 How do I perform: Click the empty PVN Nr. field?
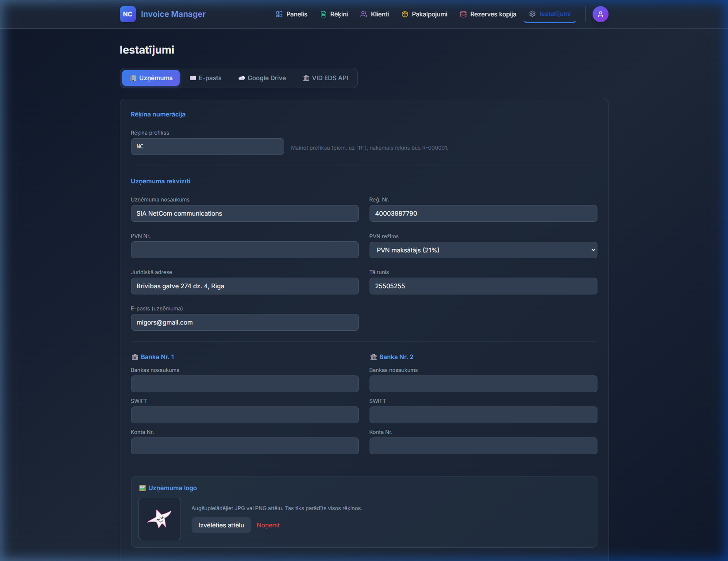coord(244,250)
